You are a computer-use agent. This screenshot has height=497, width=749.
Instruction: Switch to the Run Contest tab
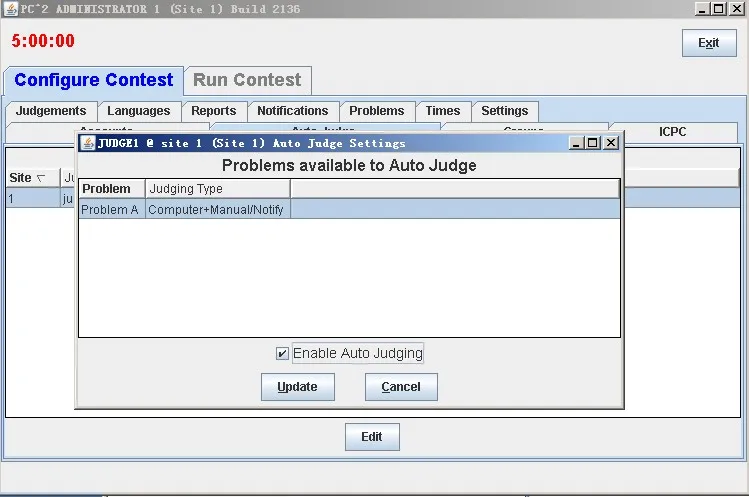click(247, 80)
